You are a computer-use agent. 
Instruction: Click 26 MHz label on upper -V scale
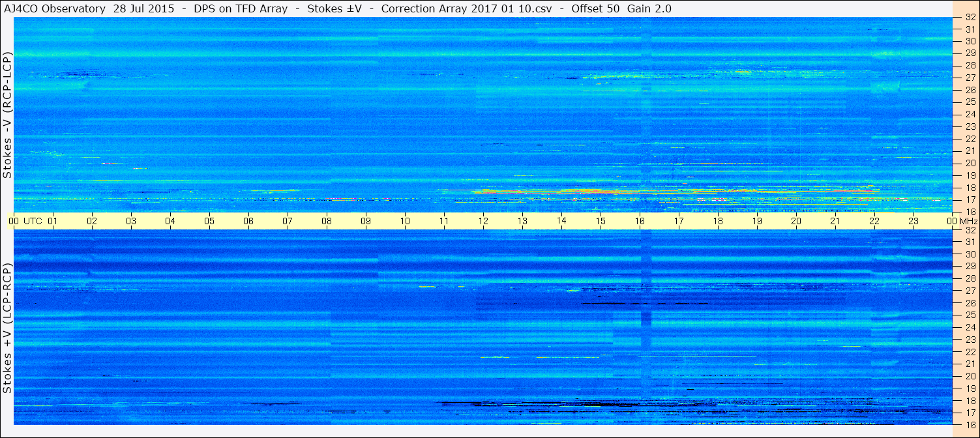coord(970,89)
